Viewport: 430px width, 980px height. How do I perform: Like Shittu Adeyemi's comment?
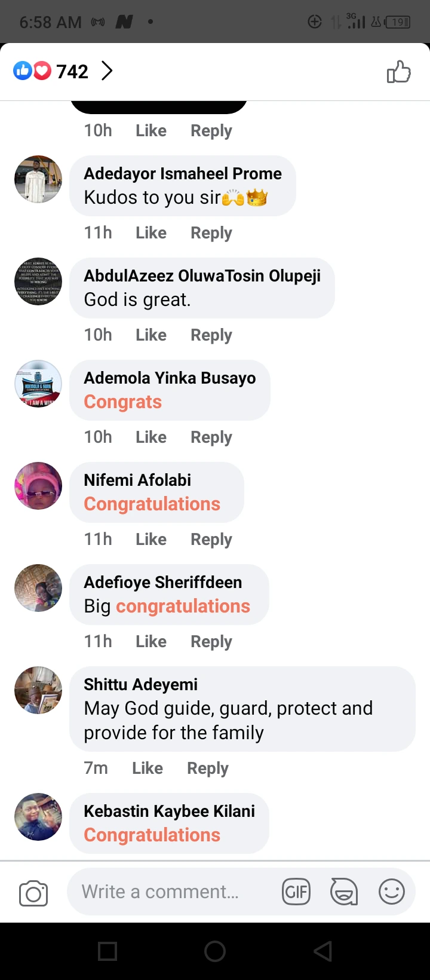147,768
